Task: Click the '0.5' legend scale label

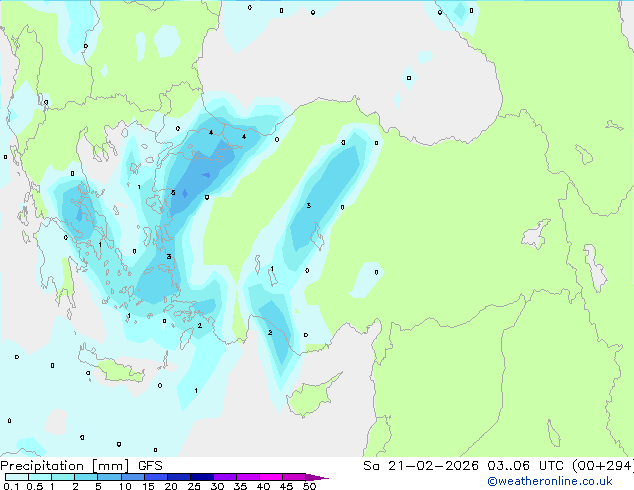Action: pyautogui.click(x=34, y=486)
